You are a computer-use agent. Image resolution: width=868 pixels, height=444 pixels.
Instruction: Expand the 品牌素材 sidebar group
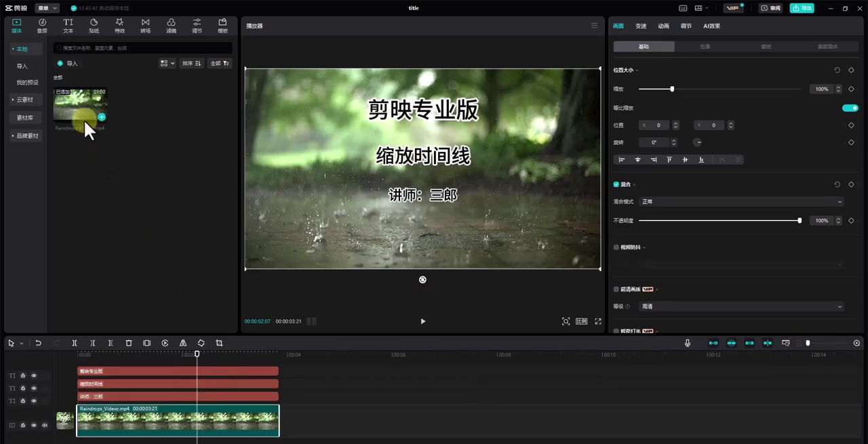tap(25, 136)
